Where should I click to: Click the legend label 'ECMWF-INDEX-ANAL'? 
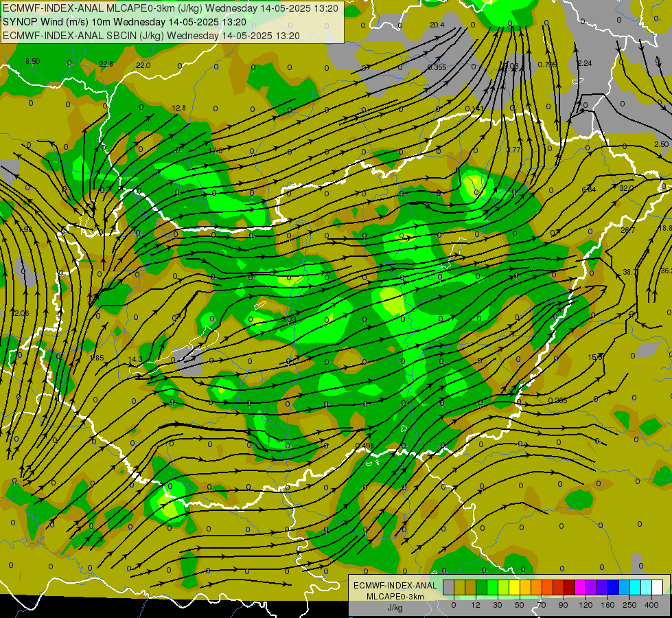coord(395,586)
